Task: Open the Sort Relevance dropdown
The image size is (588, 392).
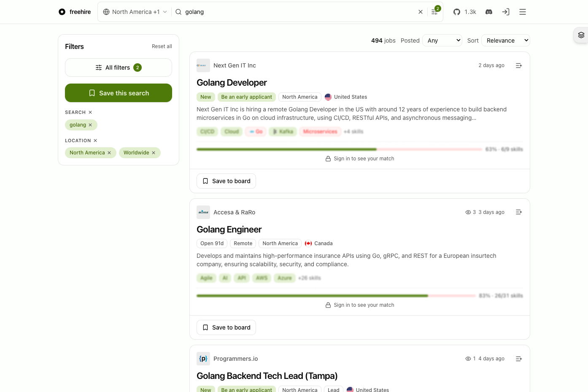Action: [x=505, y=41]
